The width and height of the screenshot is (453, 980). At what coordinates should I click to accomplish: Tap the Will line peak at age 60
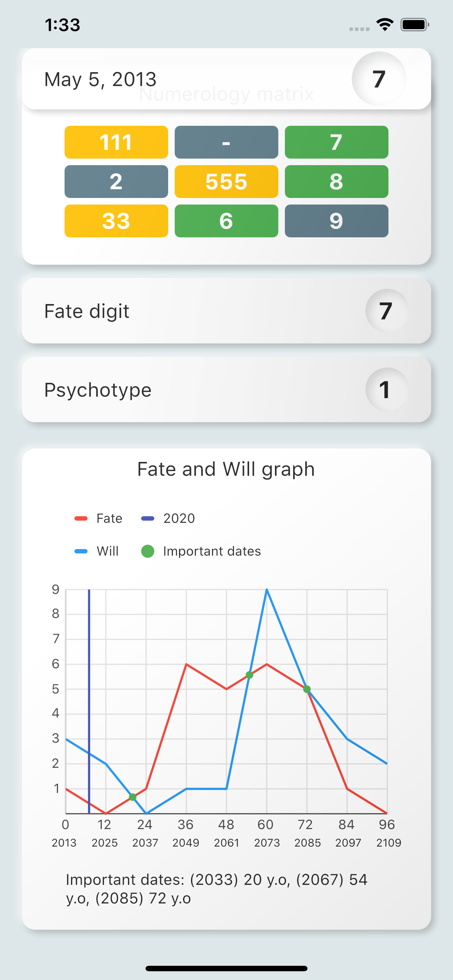pos(267,590)
